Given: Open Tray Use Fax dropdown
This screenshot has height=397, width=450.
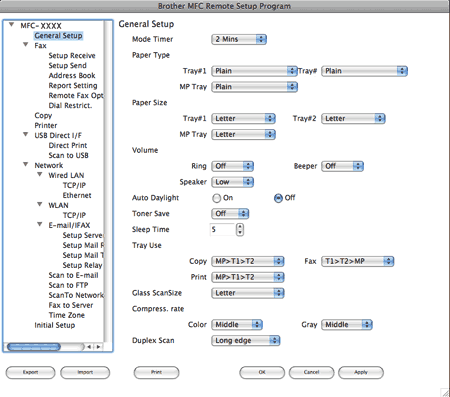Looking at the screenshot, I should point(358,261).
